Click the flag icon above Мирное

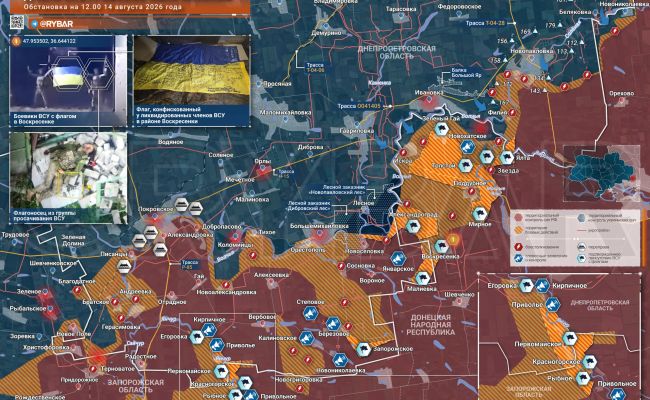point(480,214)
